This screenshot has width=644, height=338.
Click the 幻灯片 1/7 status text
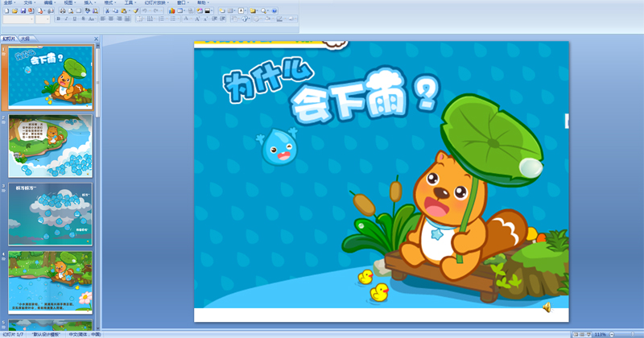pyautogui.click(x=13, y=335)
